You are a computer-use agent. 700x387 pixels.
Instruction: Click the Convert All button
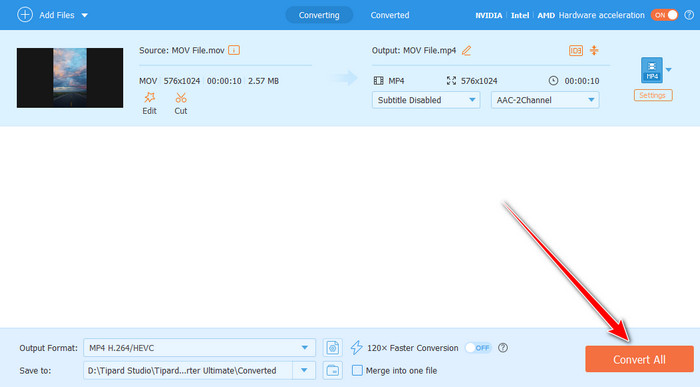639,359
